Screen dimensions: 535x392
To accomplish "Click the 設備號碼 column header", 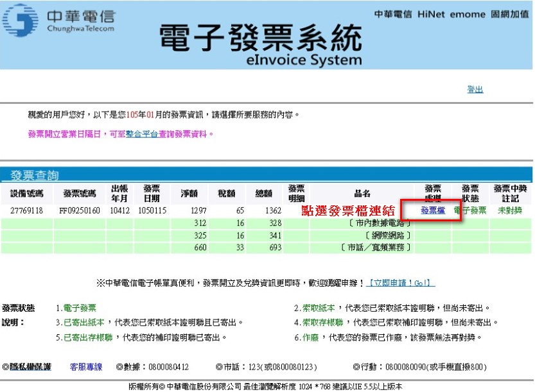I will (x=26, y=194).
